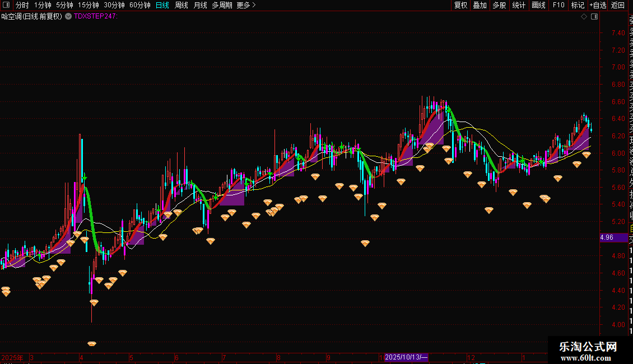The width and height of the screenshot is (633, 364).
Task: Click month 12 on the time axis
Action: 471,358
